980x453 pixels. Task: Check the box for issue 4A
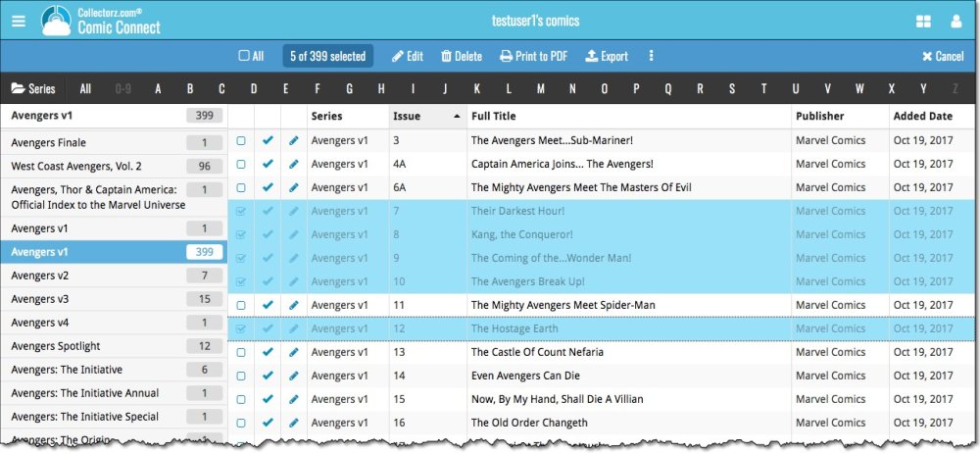point(241,165)
